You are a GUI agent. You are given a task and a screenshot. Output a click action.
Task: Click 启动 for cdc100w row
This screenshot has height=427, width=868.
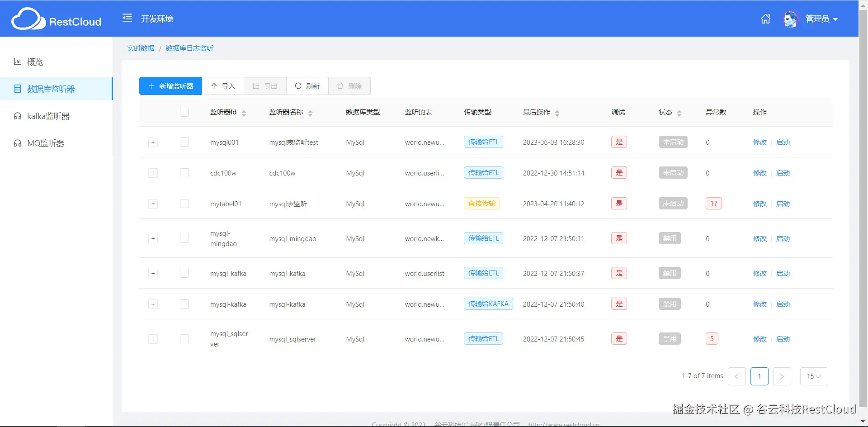click(783, 173)
